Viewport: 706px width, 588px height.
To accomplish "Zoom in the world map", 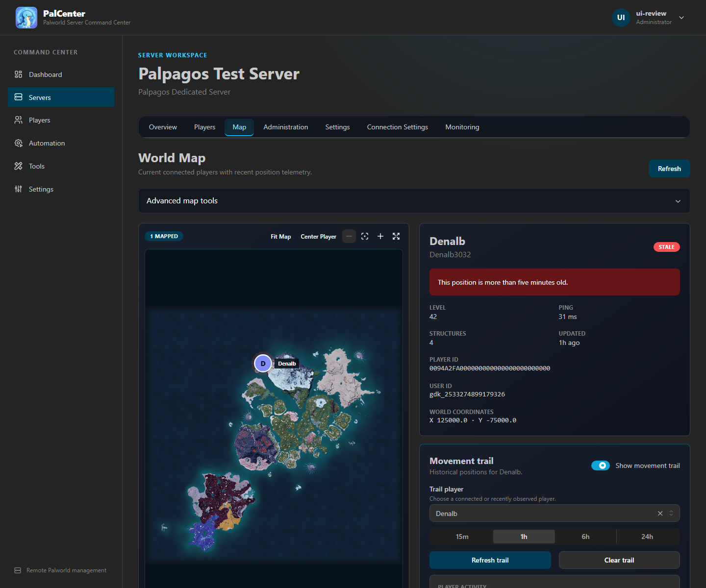I will [380, 236].
